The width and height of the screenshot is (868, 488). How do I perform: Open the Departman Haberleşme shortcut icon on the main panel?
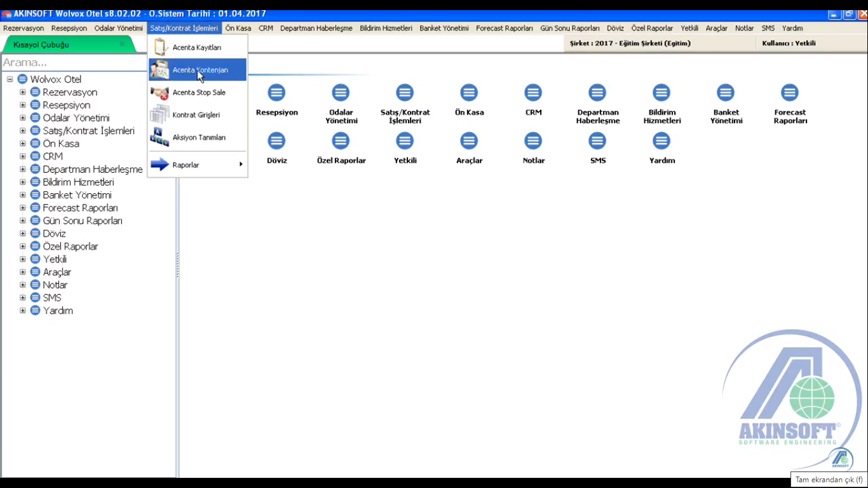(x=597, y=93)
